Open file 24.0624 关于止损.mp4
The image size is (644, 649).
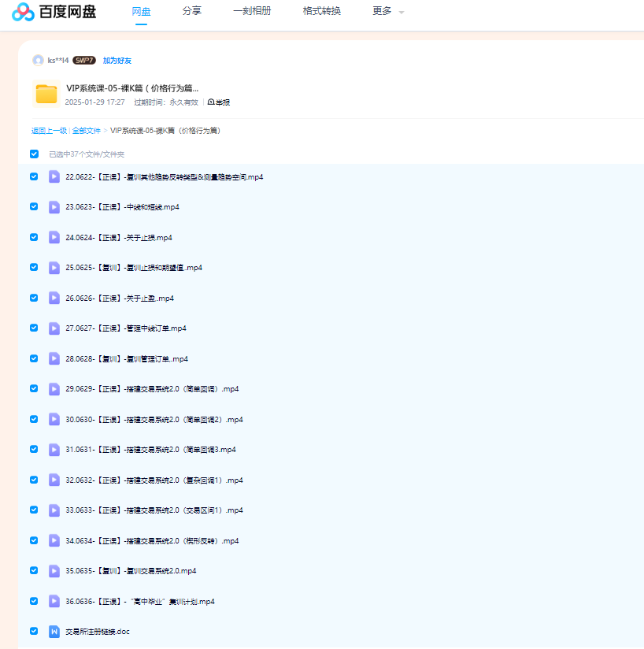tap(119, 238)
